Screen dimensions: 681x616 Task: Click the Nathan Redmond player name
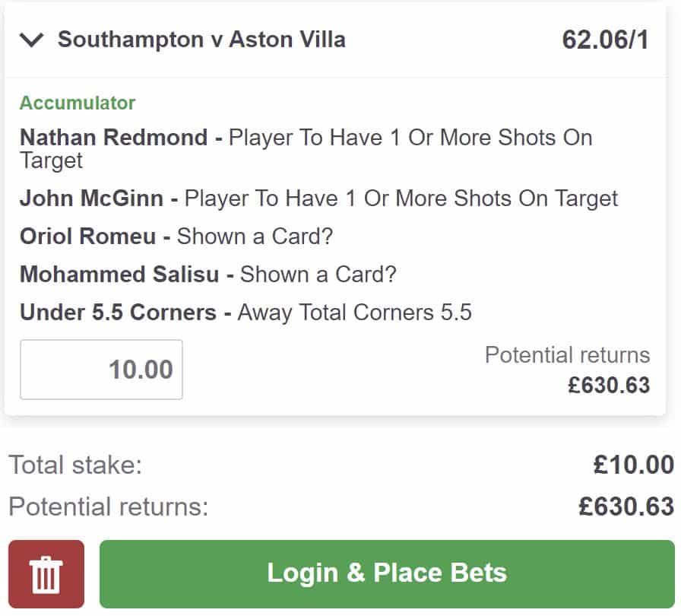point(113,138)
